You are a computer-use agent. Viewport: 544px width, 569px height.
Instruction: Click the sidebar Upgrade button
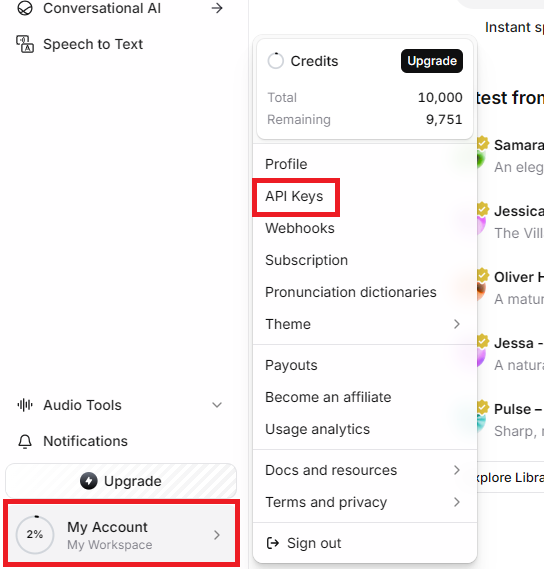tap(121, 481)
